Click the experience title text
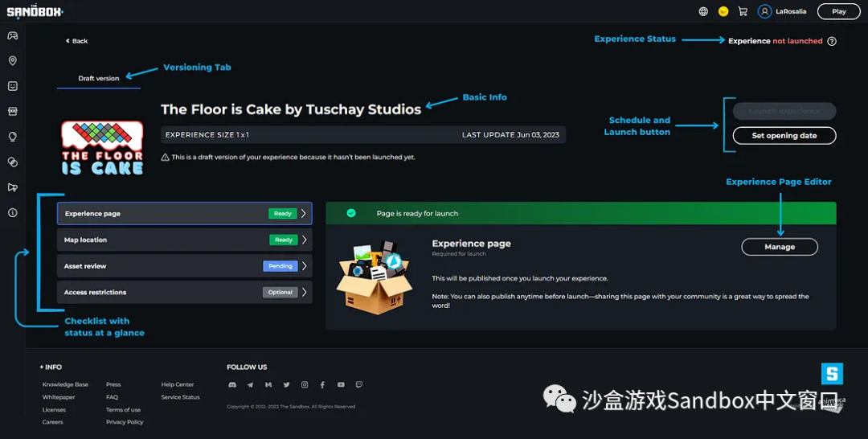The image size is (868, 439). coord(291,109)
